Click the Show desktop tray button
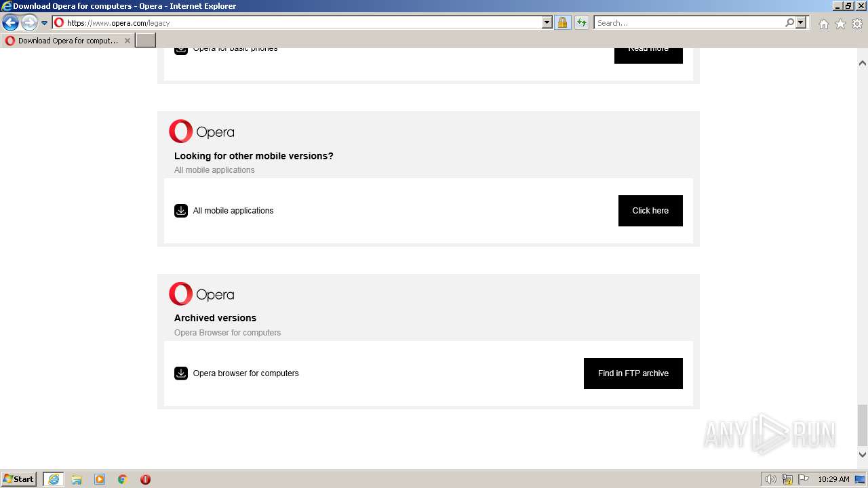 tap(861, 479)
